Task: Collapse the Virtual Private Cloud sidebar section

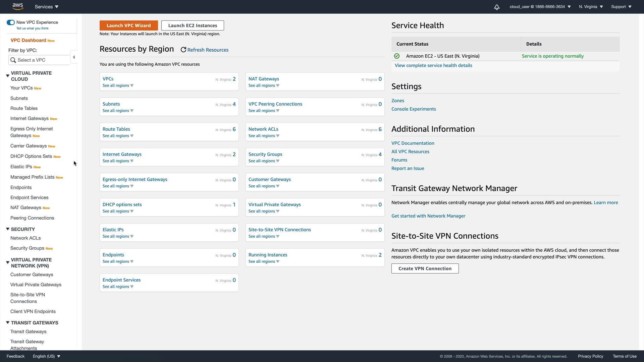Action: [7, 76]
